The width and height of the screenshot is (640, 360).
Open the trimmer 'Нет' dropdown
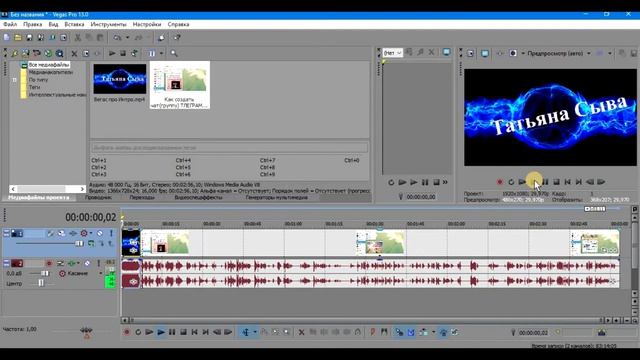pos(393,53)
